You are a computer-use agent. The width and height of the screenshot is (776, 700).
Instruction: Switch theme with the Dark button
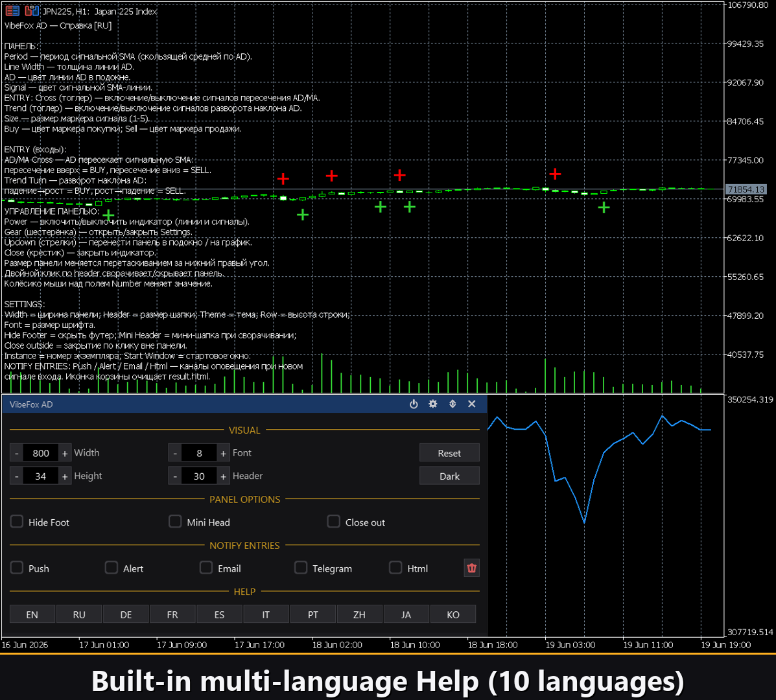pos(449,476)
